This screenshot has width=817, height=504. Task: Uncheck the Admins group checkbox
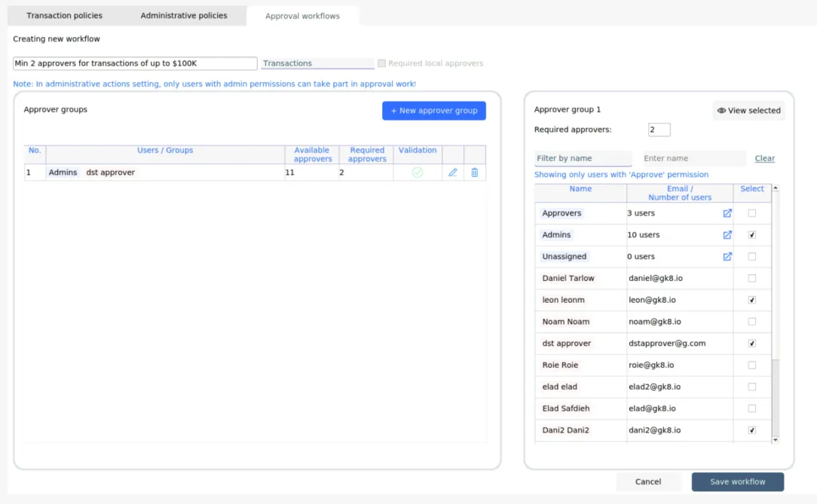pos(752,235)
